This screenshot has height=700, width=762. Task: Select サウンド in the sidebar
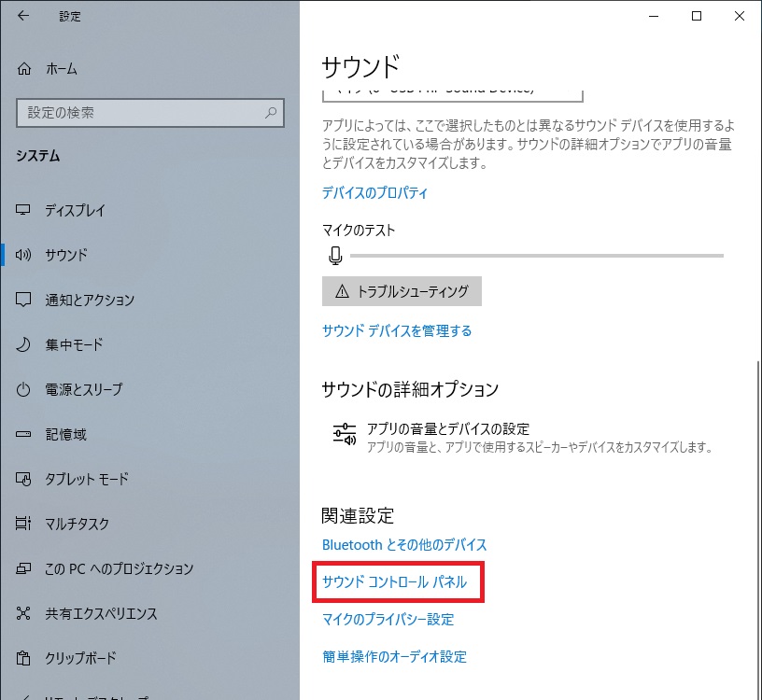tap(66, 255)
